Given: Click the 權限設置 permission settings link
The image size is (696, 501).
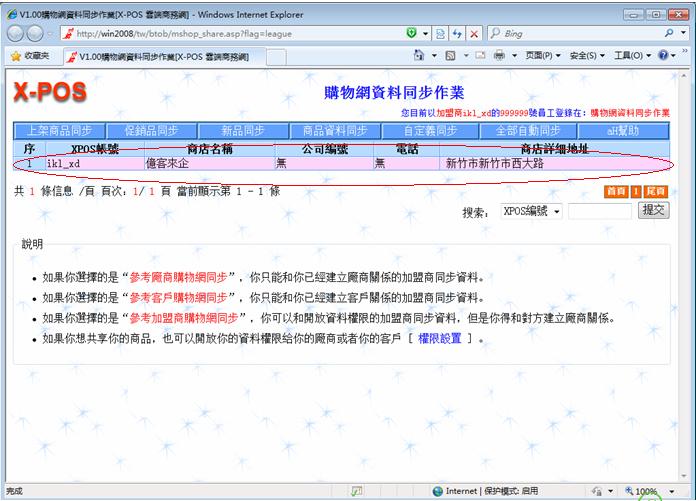Looking at the screenshot, I should pos(439,339).
